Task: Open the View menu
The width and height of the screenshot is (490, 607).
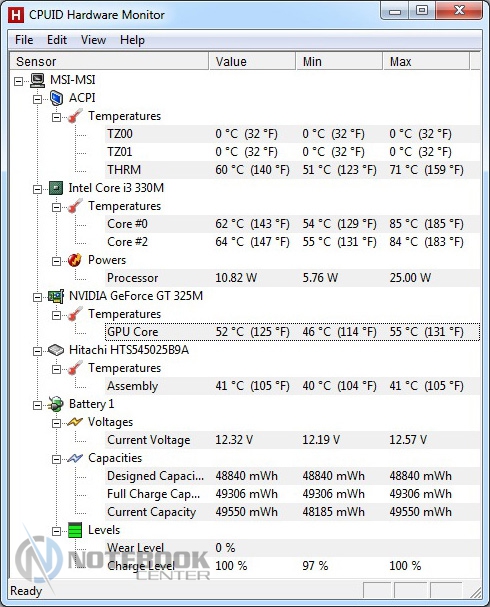Action: pos(93,40)
